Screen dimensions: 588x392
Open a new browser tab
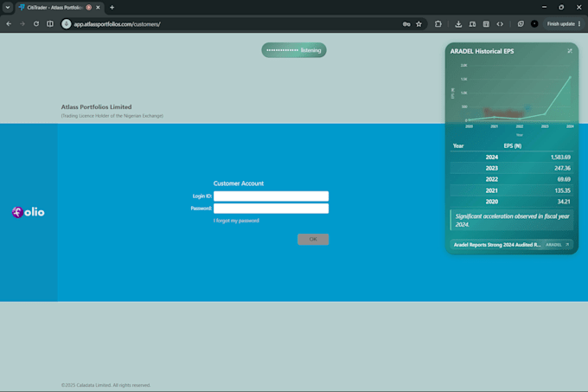112,8
